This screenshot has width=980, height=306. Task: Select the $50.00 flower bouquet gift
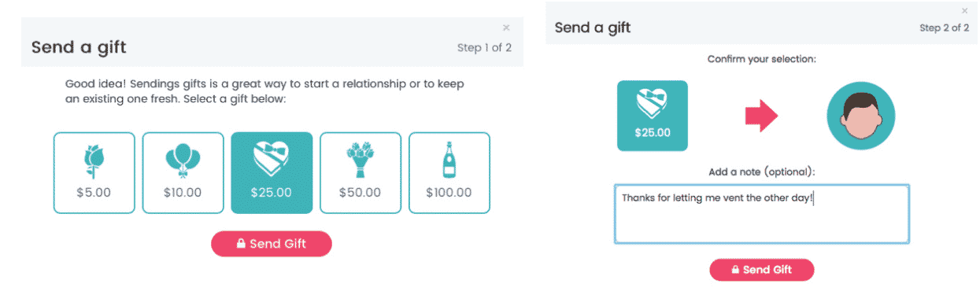361,172
